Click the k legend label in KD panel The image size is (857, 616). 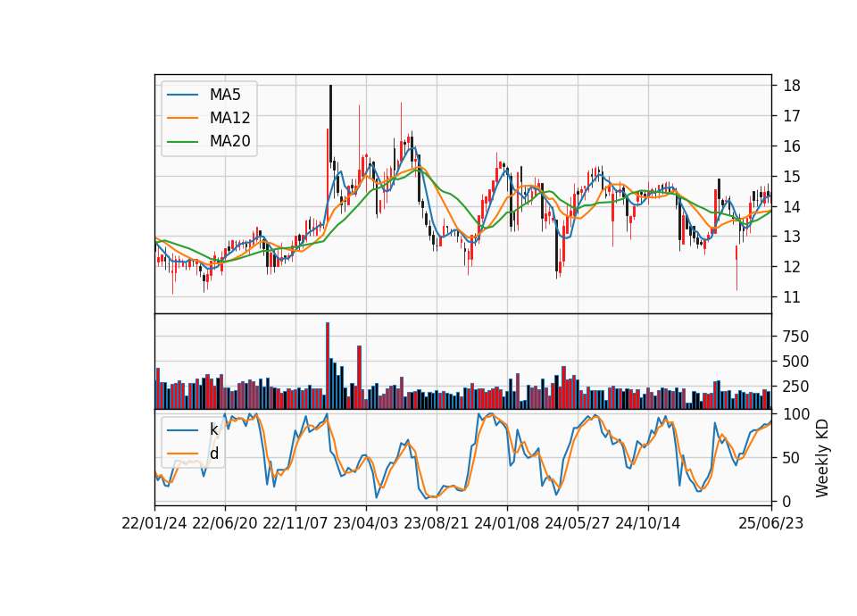pos(213,429)
